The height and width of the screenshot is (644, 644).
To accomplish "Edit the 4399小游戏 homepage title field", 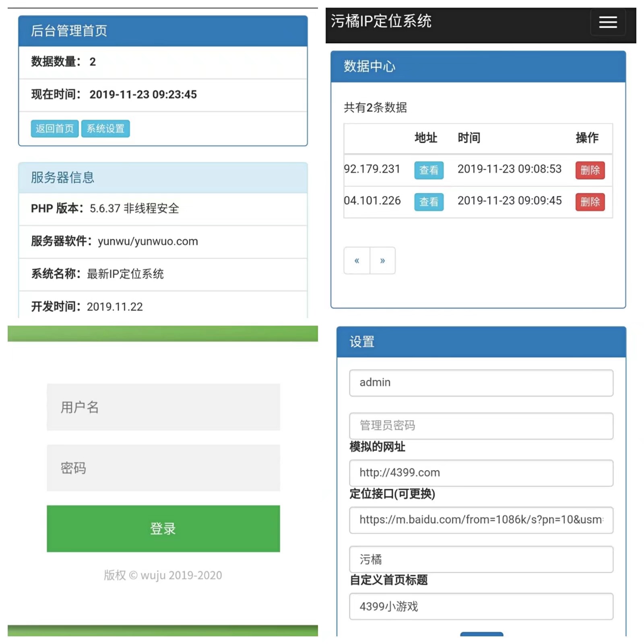I will (x=481, y=607).
